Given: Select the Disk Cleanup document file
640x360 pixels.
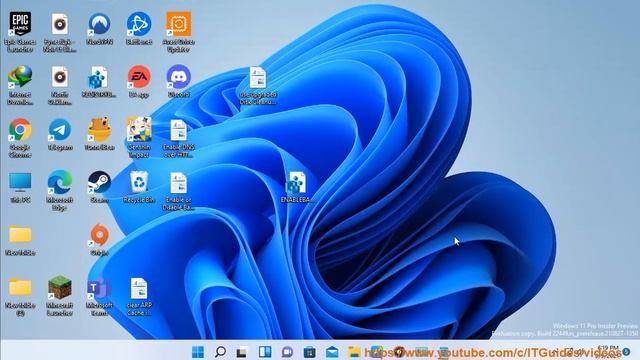Looking at the screenshot, I should tap(258, 86).
